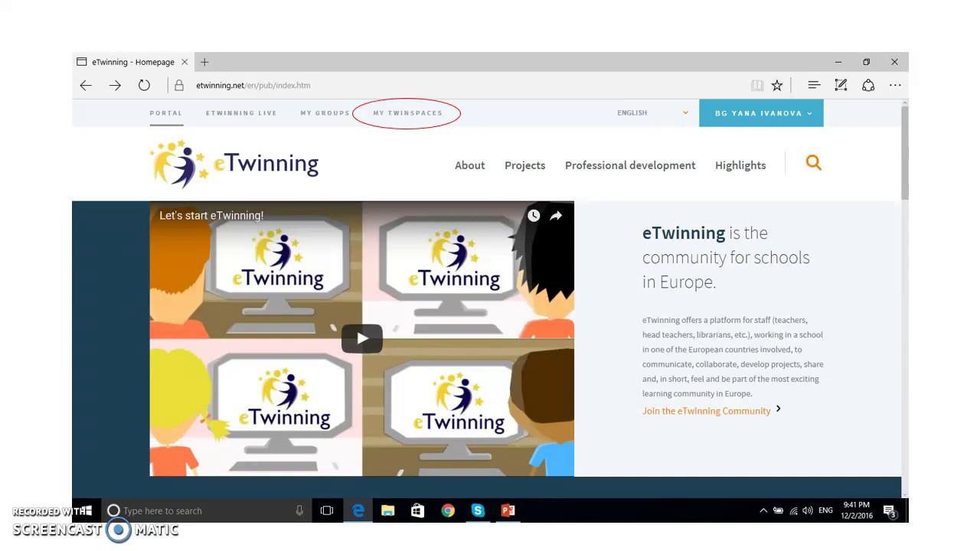
Task: Go to MY GROUPS tab
Action: point(325,113)
